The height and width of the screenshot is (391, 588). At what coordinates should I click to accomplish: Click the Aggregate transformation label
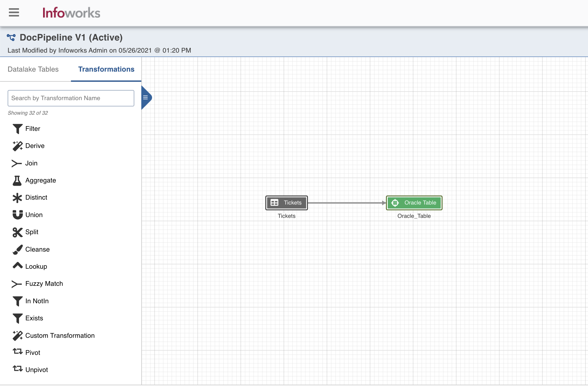pyautogui.click(x=41, y=180)
